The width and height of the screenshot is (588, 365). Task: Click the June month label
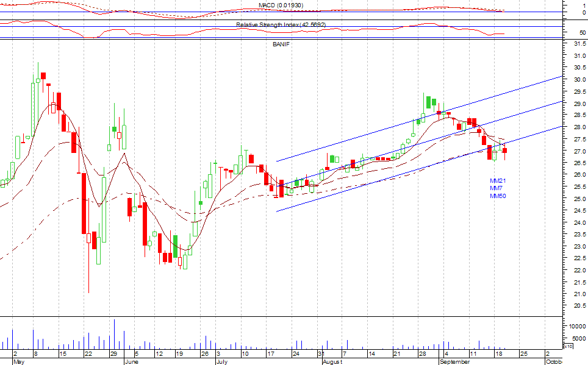click(x=131, y=361)
